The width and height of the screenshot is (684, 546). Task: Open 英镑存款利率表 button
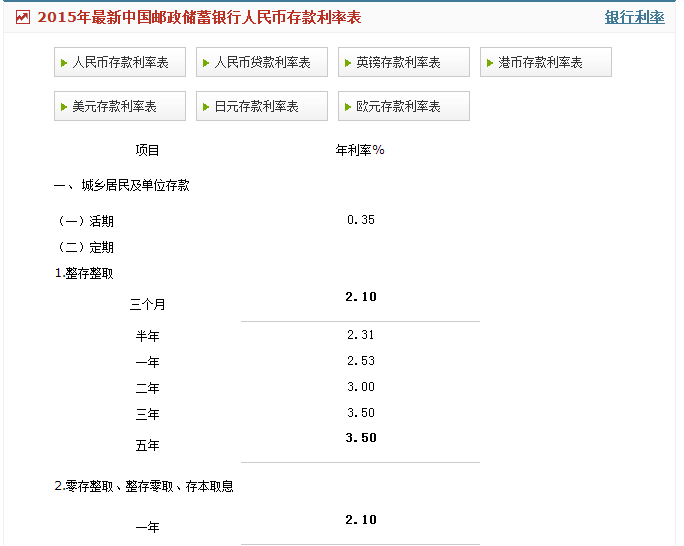404,62
